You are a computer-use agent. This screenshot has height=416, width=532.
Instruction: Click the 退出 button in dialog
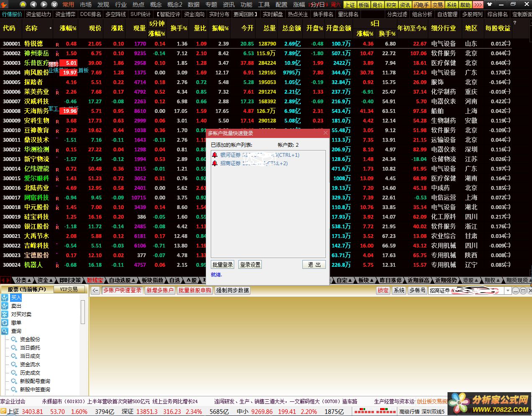coord(314,265)
